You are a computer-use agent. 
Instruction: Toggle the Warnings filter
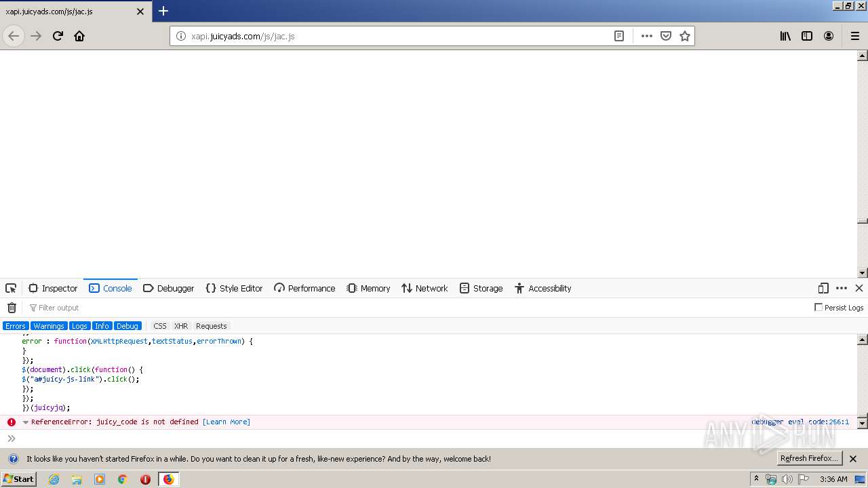[x=49, y=326]
